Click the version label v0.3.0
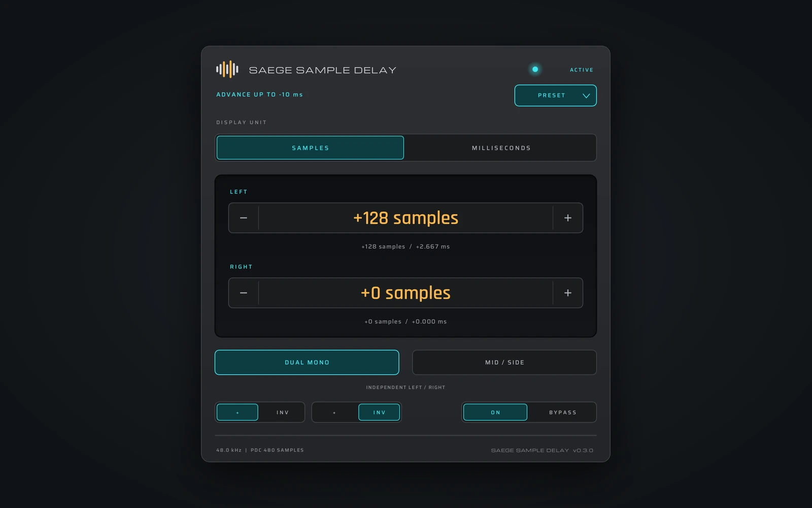This screenshot has height=508, width=812. tap(583, 451)
